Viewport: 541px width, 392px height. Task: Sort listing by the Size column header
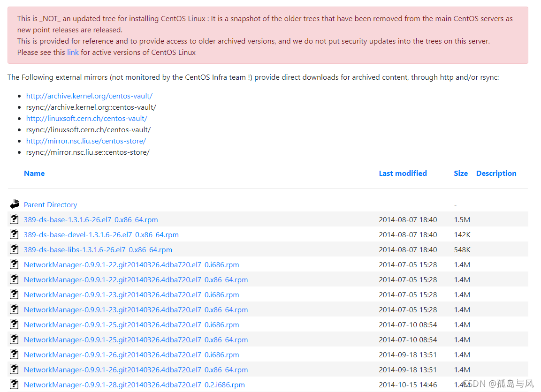pyautogui.click(x=461, y=173)
